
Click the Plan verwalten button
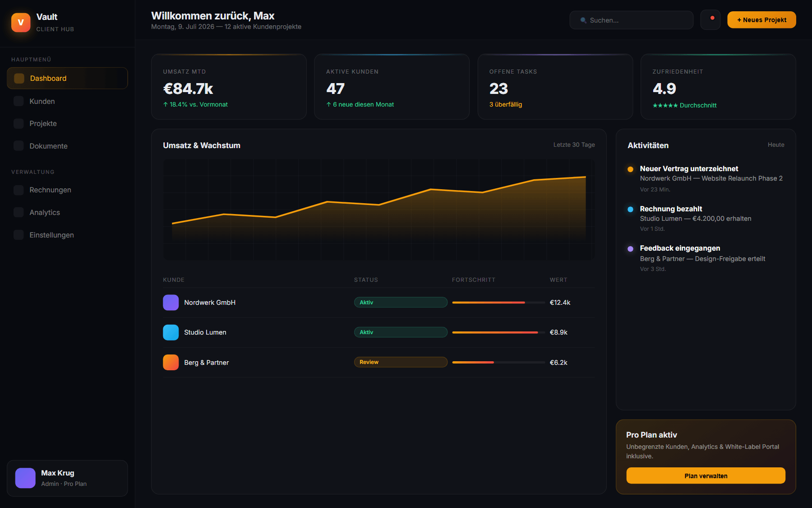pyautogui.click(x=706, y=475)
